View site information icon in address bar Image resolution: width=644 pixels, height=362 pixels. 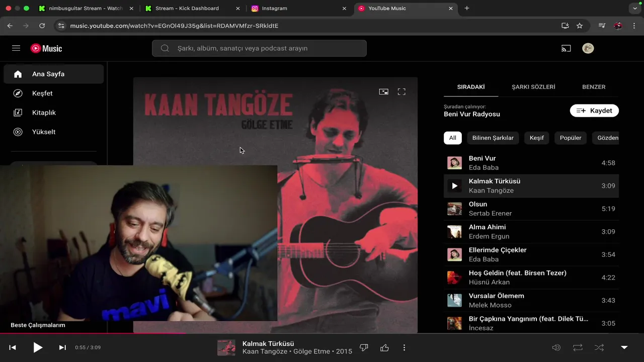click(61, 26)
